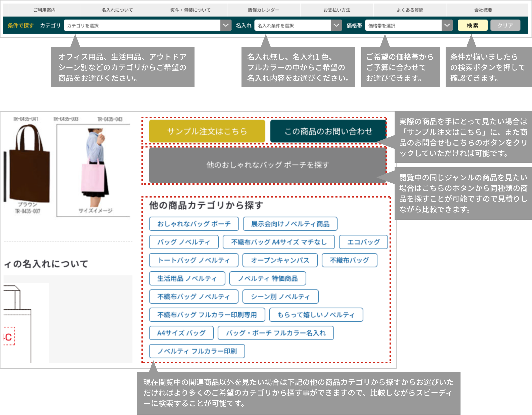Click the ノベルティ 特価商品 tag
Viewport: 532px width, 415px height.
(268, 278)
